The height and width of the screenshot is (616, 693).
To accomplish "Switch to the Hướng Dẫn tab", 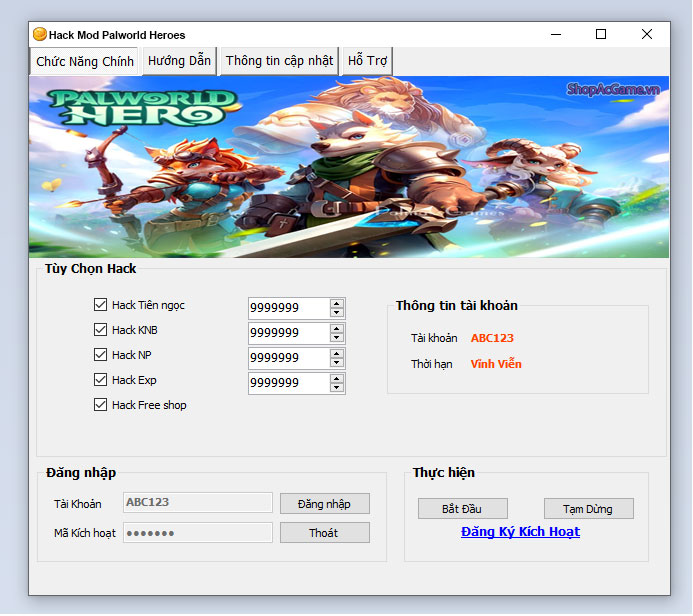I will (x=179, y=61).
